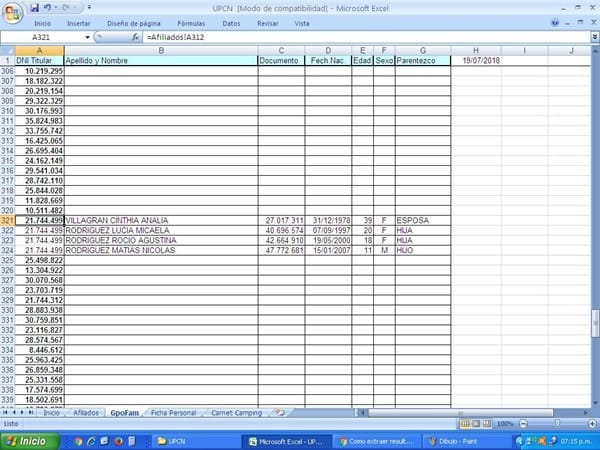Select row 321 header
600x450 pixels.
[x=7, y=220]
